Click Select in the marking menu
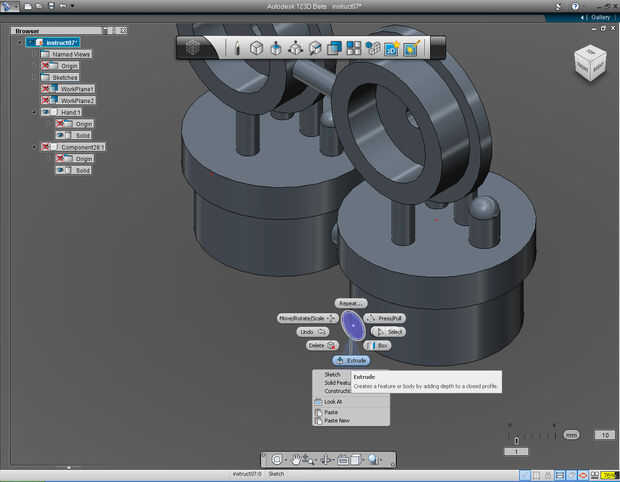 [x=389, y=332]
